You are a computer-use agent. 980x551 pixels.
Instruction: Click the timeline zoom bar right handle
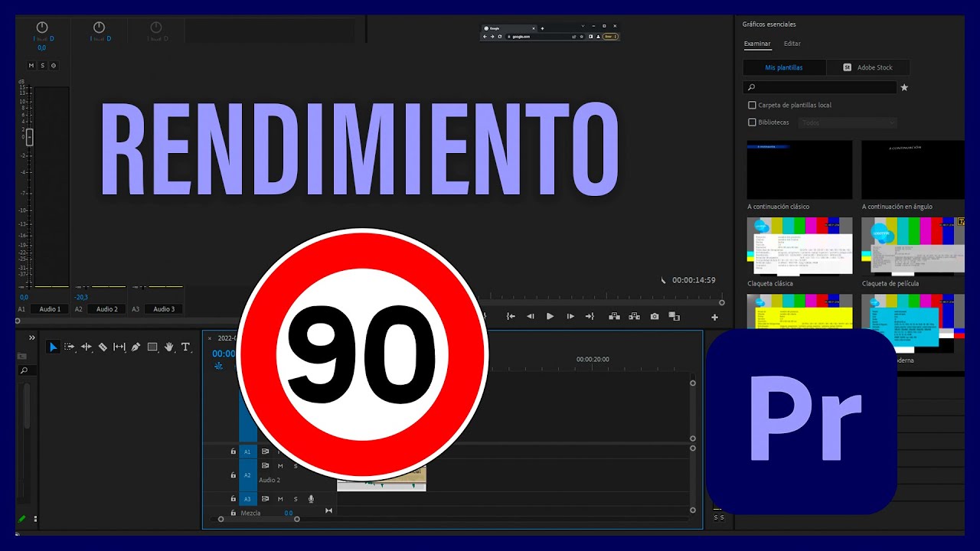tap(297, 520)
